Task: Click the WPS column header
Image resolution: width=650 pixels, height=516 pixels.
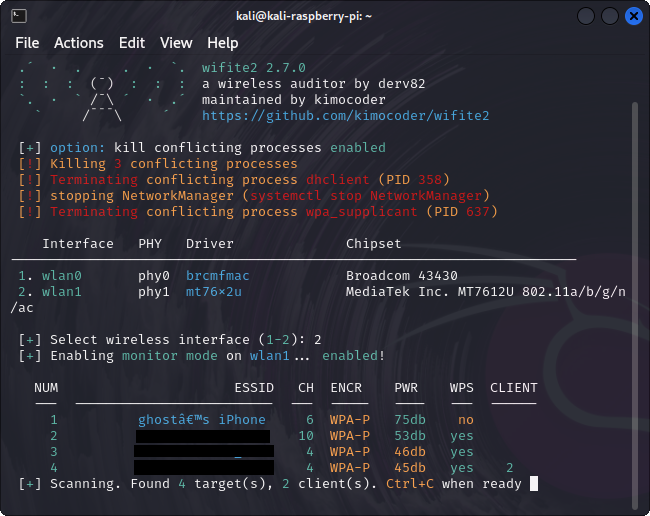Action: tap(462, 388)
